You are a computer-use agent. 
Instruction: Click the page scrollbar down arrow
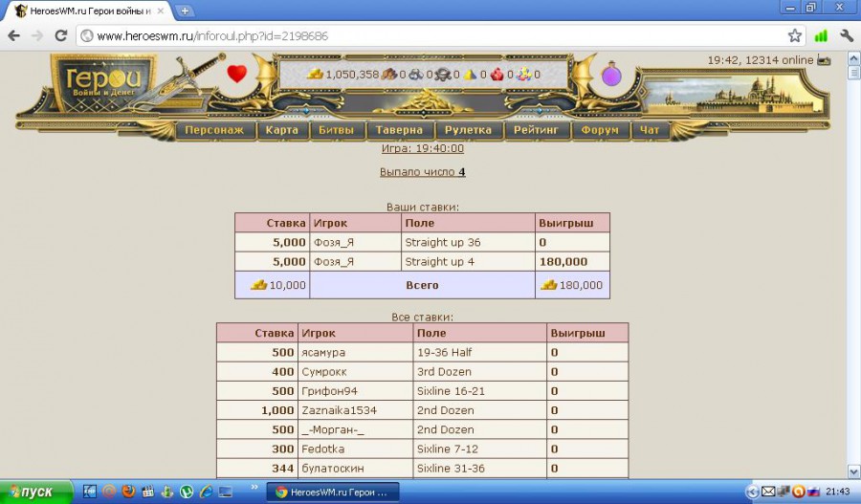(853, 471)
